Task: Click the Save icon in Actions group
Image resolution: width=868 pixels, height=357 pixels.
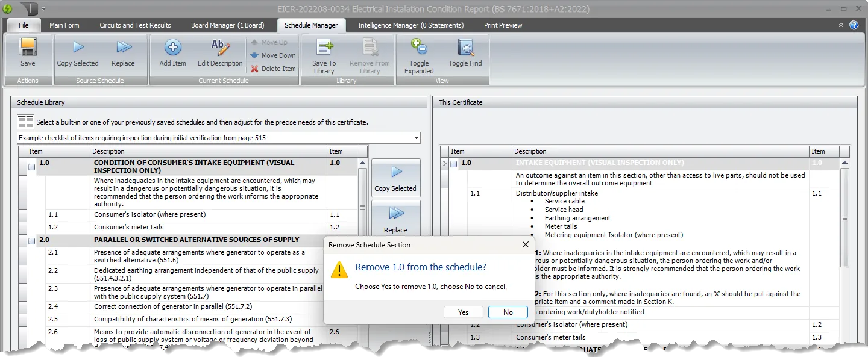Action: pyautogui.click(x=28, y=53)
